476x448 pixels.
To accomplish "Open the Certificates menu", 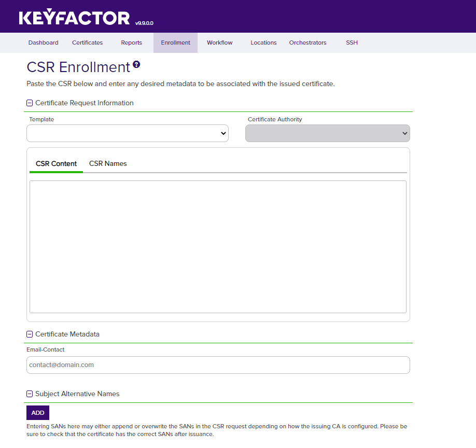I will pos(87,43).
